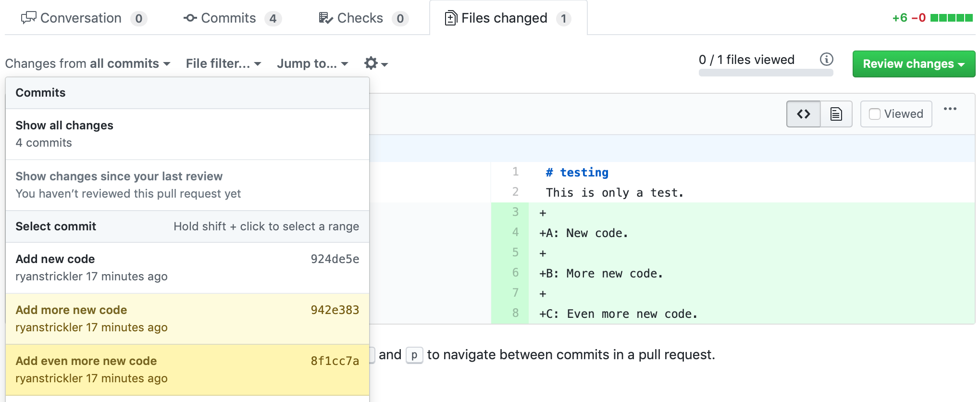Open the Files changed tab
980x402 pixels.
point(508,18)
